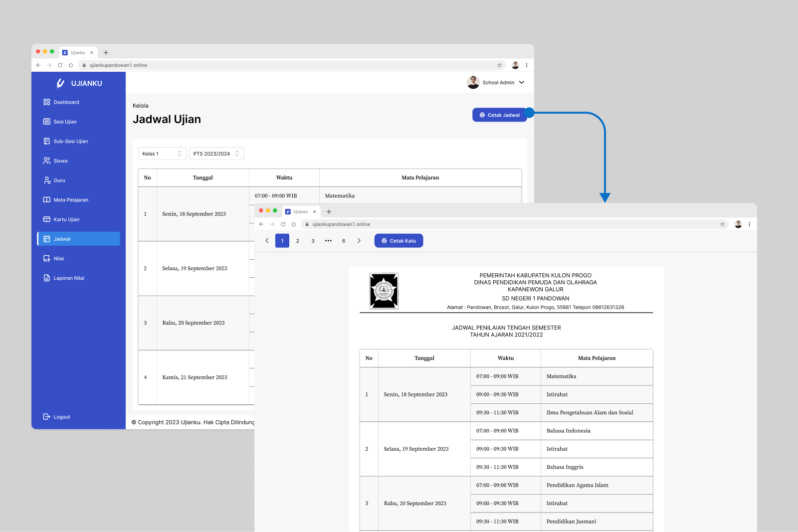798x532 pixels.
Task: Open Mata Pelajaran in sidebar
Action: 70,200
